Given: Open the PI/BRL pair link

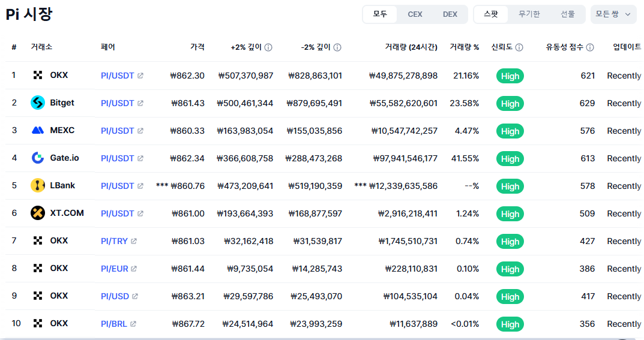Looking at the screenshot, I should [x=114, y=324].
